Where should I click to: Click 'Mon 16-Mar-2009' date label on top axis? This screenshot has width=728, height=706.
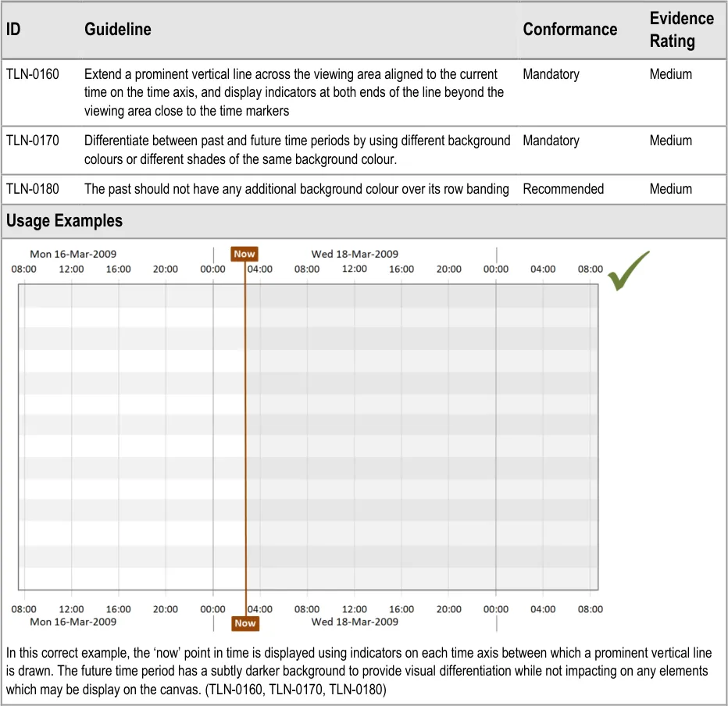point(73,254)
